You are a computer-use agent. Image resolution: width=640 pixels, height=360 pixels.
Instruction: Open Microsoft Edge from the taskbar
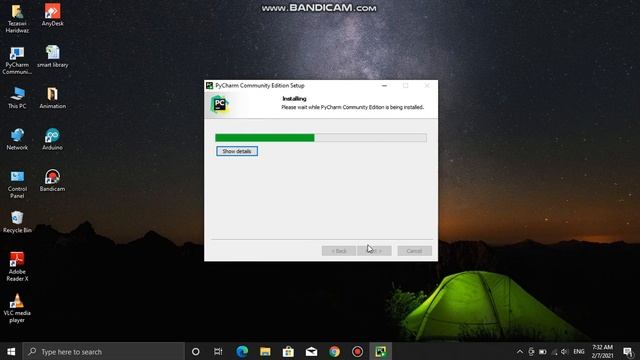point(242,351)
